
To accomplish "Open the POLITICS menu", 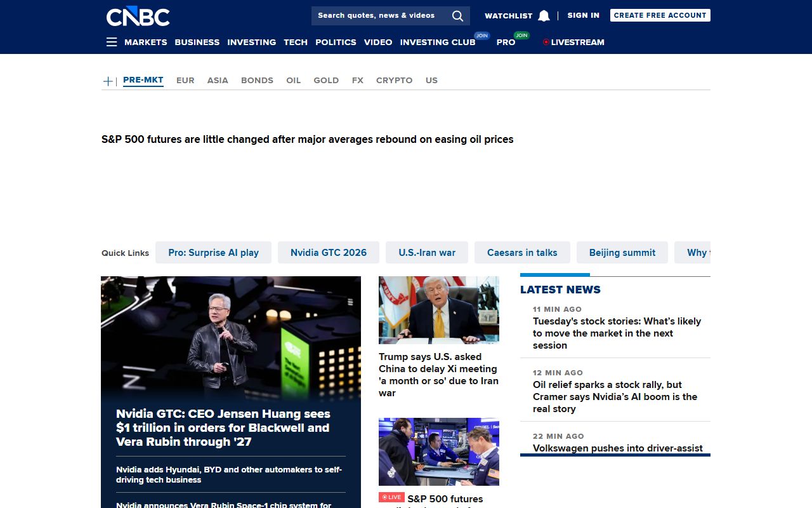I will [336, 43].
